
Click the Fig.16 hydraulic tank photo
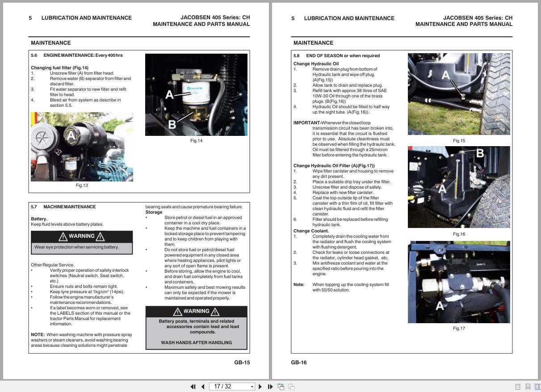(459, 187)
